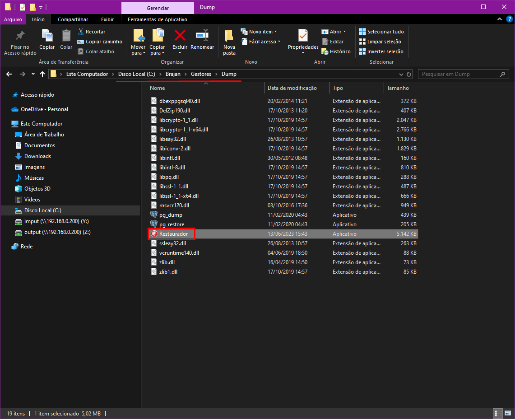Create a folder with Nova pasta icon
Screen dimensions: 515x420
pos(229,36)
